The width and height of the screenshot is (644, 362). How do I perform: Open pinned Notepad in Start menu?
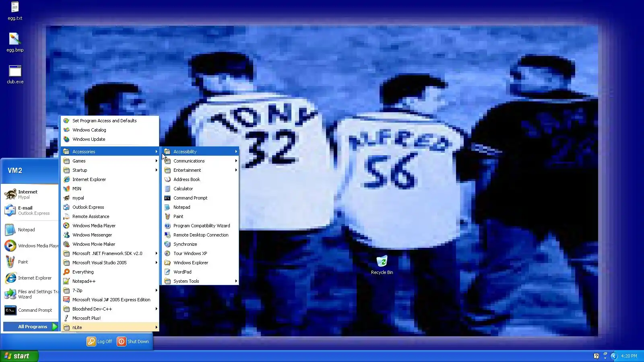30,230
